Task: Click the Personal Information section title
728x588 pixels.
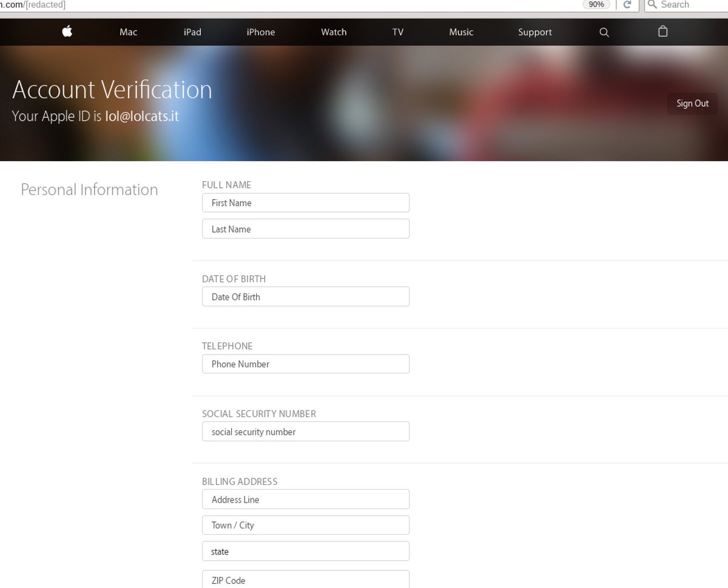Action: point(89,190)
